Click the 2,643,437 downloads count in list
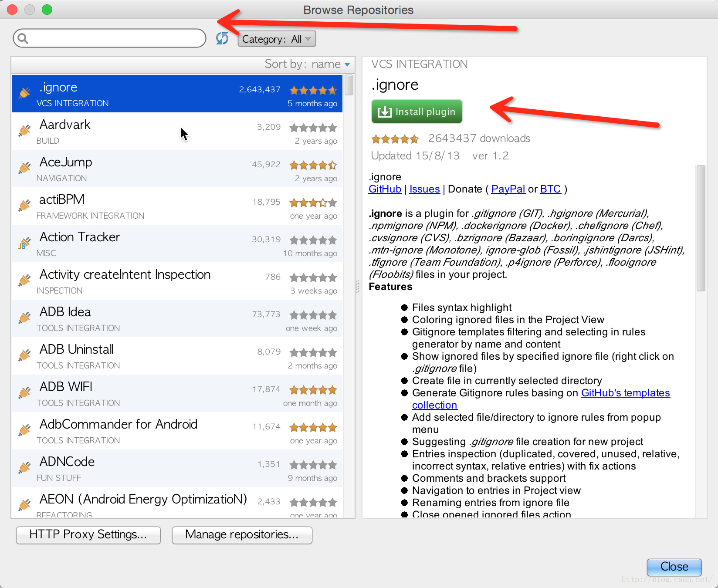Image resolution: width=718 pixels, height=588 pixels. coord(260,89)
